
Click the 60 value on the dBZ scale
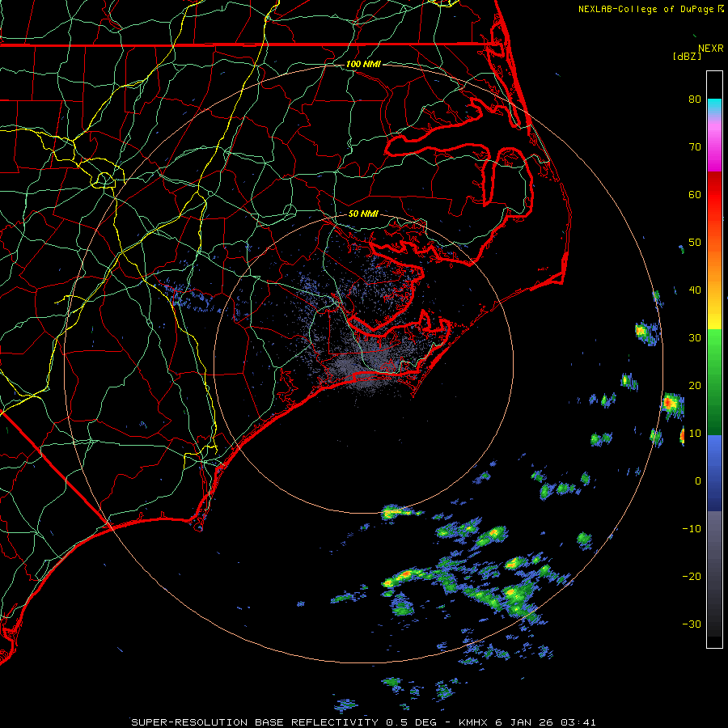point(695,194)
